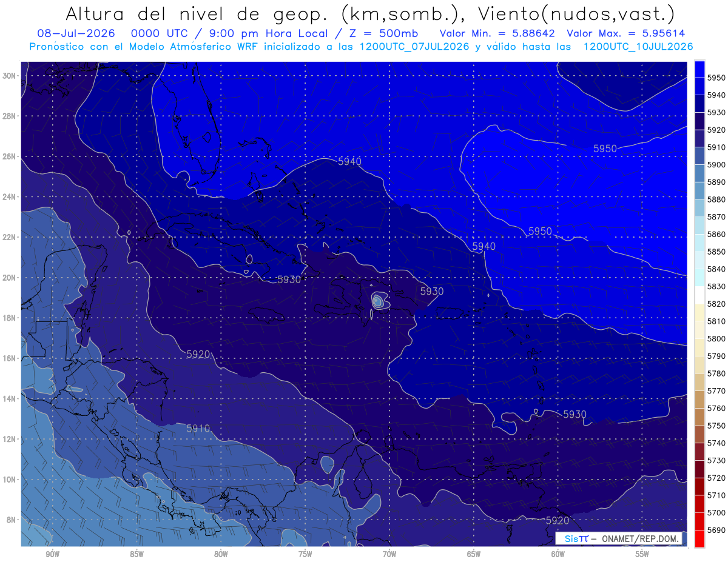728x562 pixels.
Task: Click the "SisPI - ONAMET/REP.DOM." credit label
Action: [619, 538]
